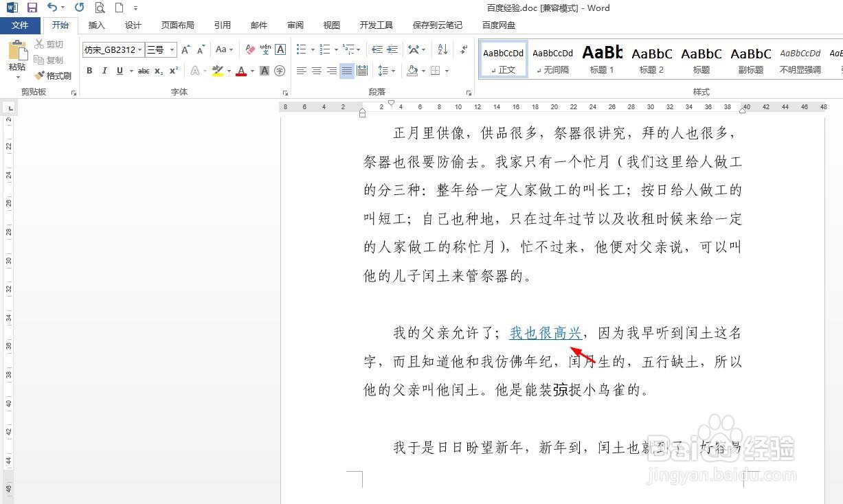Click the subscript icon
The height and width of the screenshot is (504, 843).
point(159,71)
